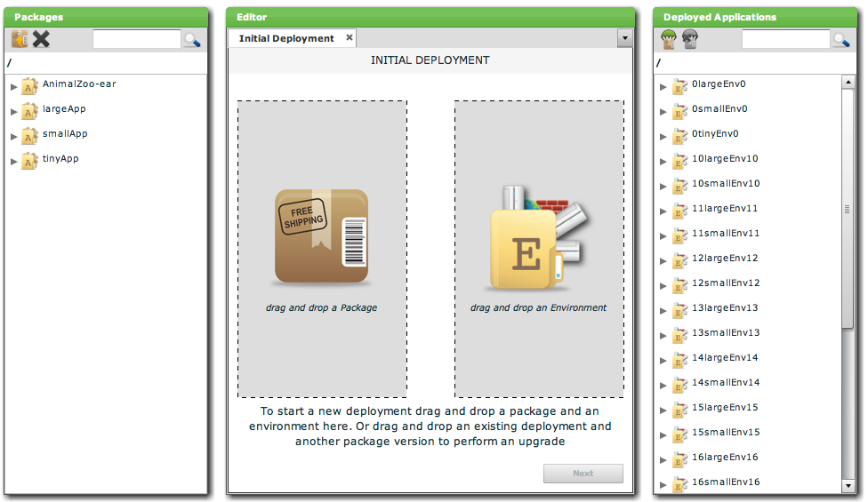Select 12smallEnv12 in Deployed Applications

(x=725, y=283)
